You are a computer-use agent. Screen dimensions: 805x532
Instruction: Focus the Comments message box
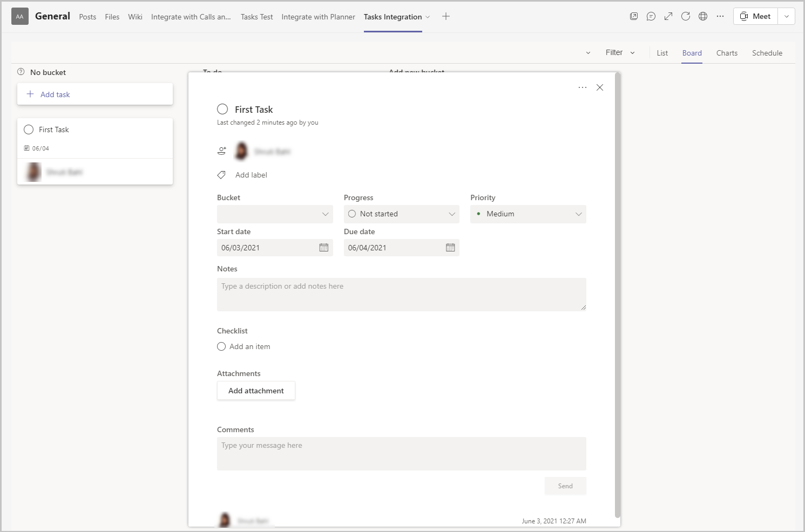(x=402, y=454)
